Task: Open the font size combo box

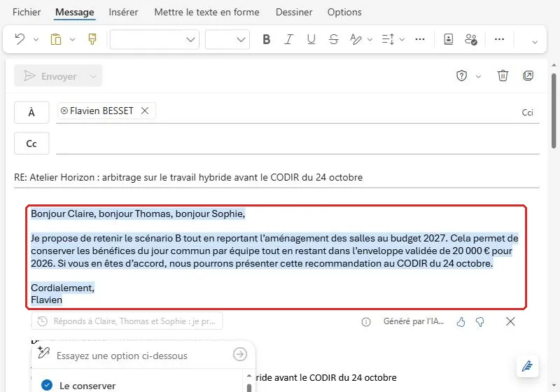Action: point(227,39)
